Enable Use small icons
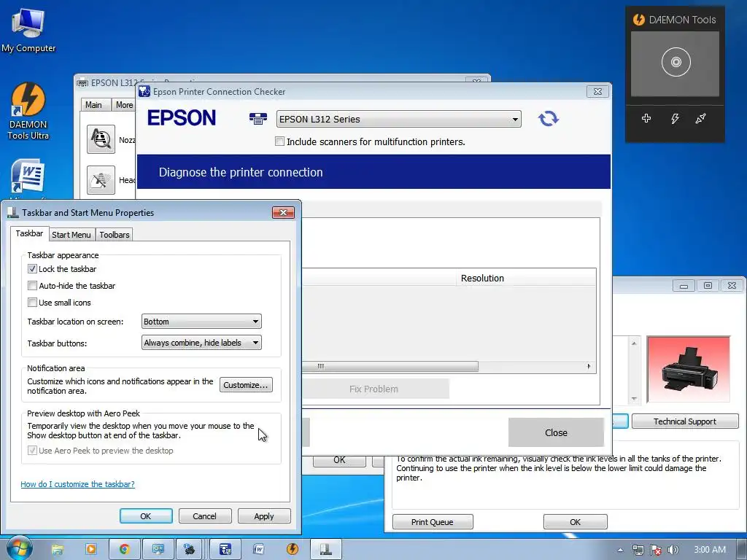This screenshot has width=747, height=560. 32,303
